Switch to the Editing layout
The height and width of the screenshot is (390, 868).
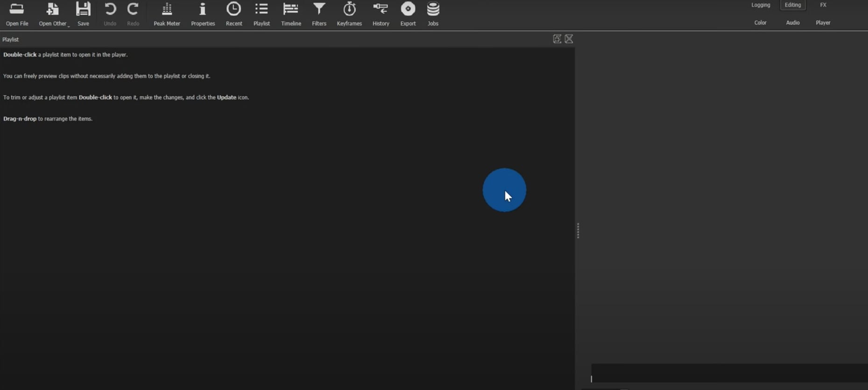(x=793, y=5)
